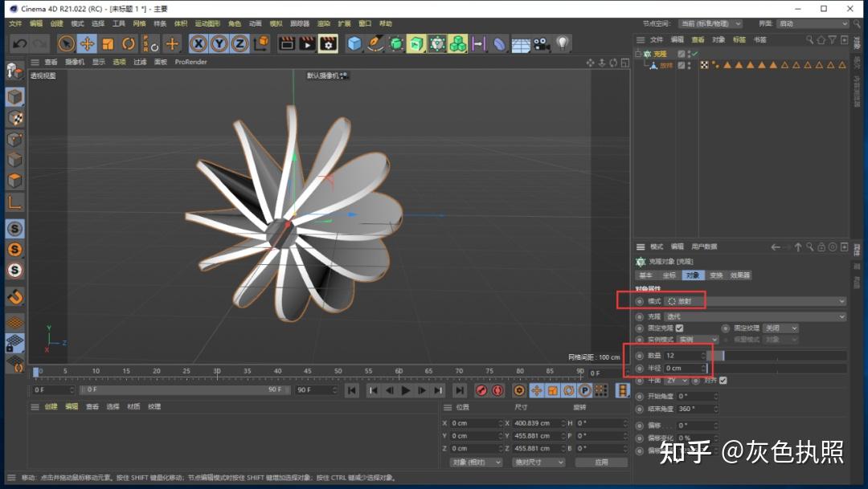This screenshot has width=868, height=489.
Task: Open the 对象 (相对) coordinate dropdown
Action: (476, 462)
